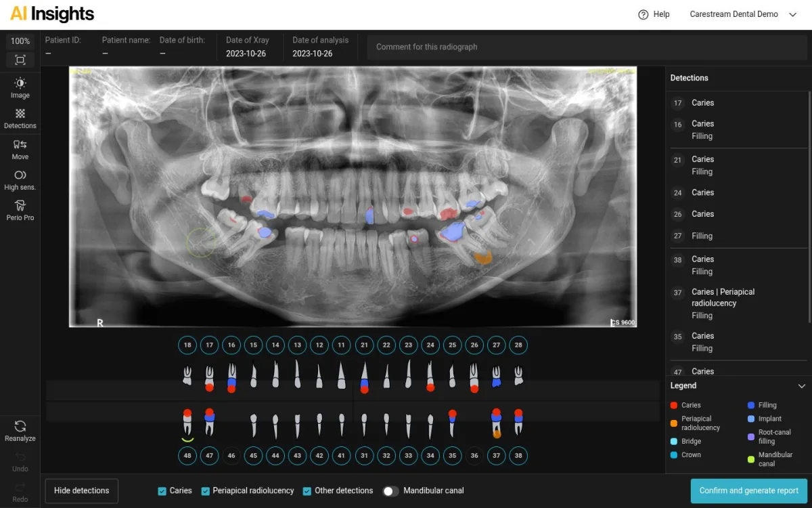Open Perio Pro tool
The image size is (812, 508).
click(20, 211)
